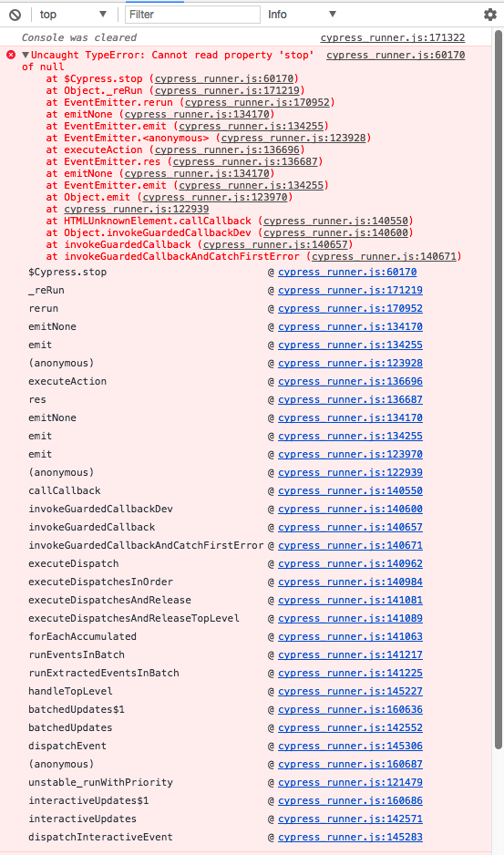The width and height of the screenshot is (504, 855).
Task: Click the 'dispatchInteractiveEvent' function name
Action: pos(100,838)
